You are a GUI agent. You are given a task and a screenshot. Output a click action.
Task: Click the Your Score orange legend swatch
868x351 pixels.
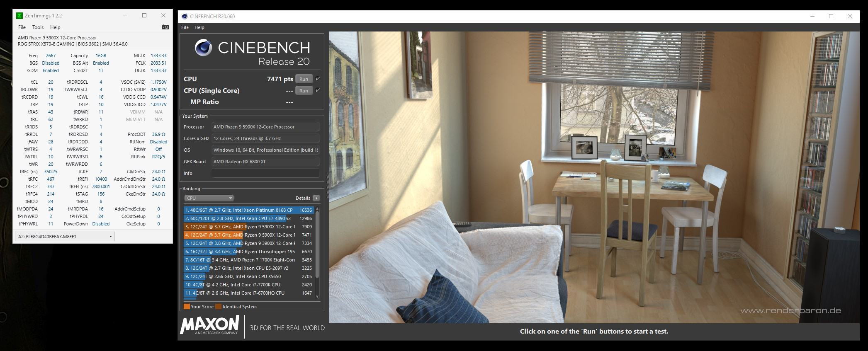(187, 307)
